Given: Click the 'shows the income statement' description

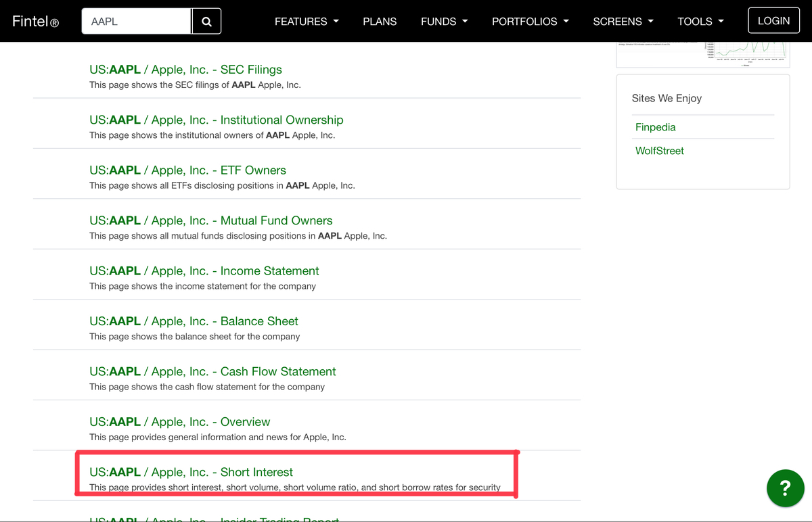Looking at the screenshot, I should (203, 286).
